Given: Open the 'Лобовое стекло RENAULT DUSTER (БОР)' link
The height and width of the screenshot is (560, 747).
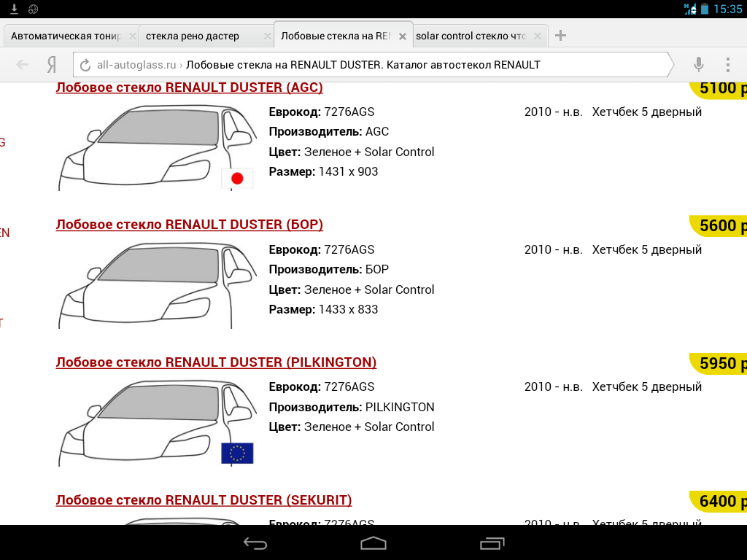Looking at the screenshot, I should click(x=189, y=225).
